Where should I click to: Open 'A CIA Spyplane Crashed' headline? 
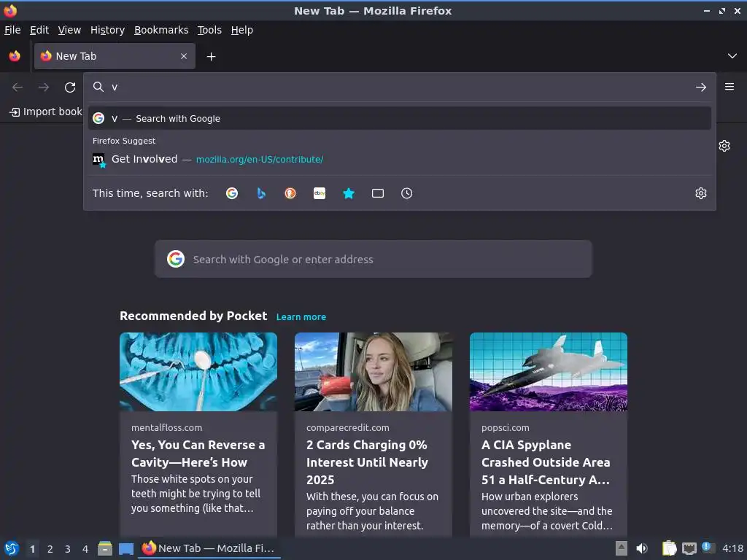(x=546, y=462)
